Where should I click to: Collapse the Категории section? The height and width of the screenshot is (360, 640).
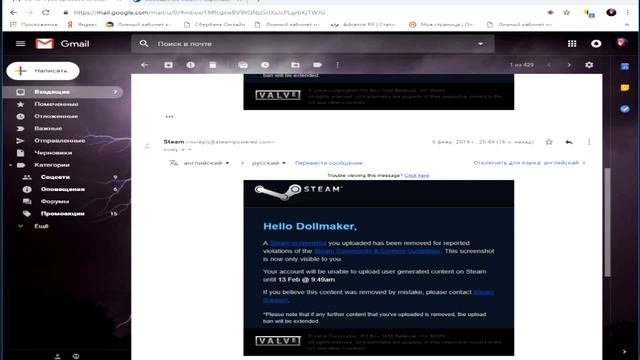(x=10, y=165)
